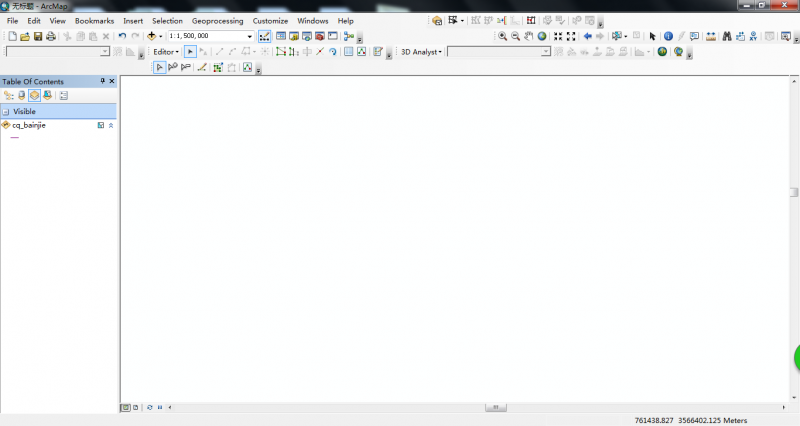Choose Select Elements black arrow tool
Viewport: 800px width, 426px height.
point(652,36)
